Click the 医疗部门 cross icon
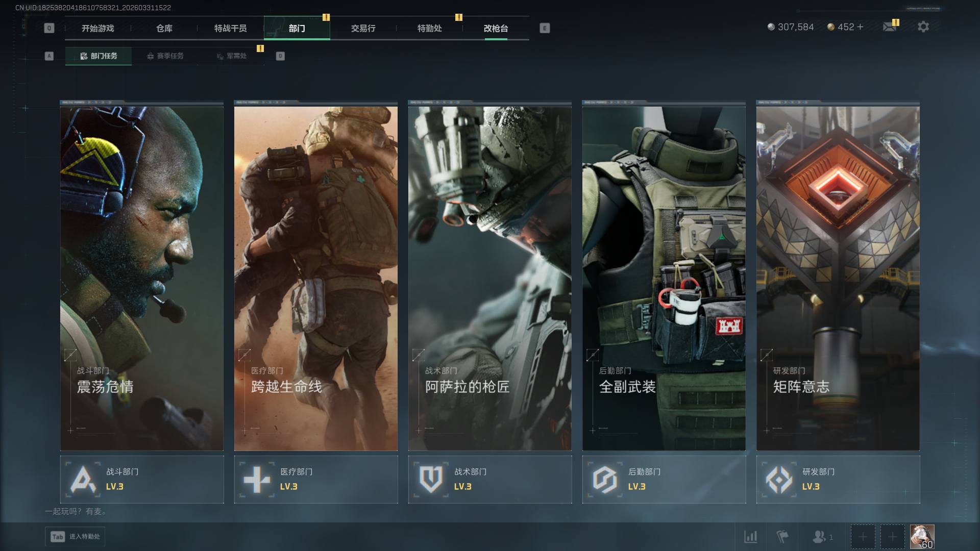This screenshot has width=980, height=551. pos(257,480)
